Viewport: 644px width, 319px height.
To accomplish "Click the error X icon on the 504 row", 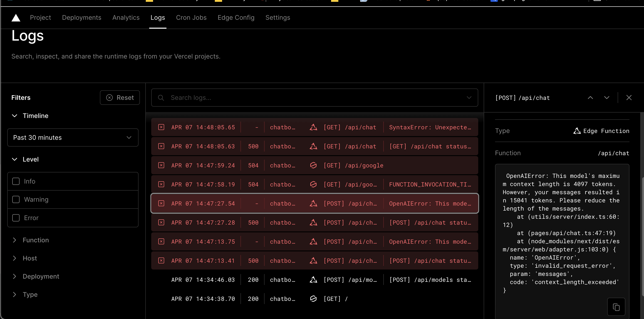I will click(x=161, y=165).
